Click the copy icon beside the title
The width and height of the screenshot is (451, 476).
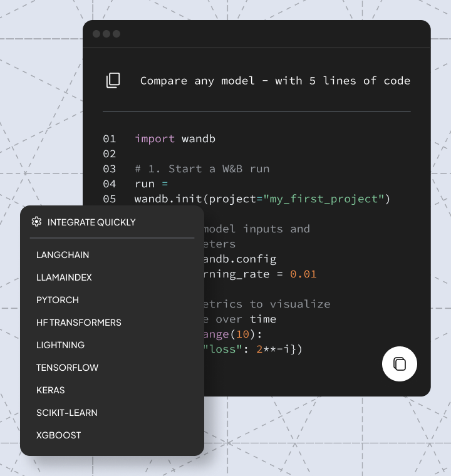pos(113,80)
